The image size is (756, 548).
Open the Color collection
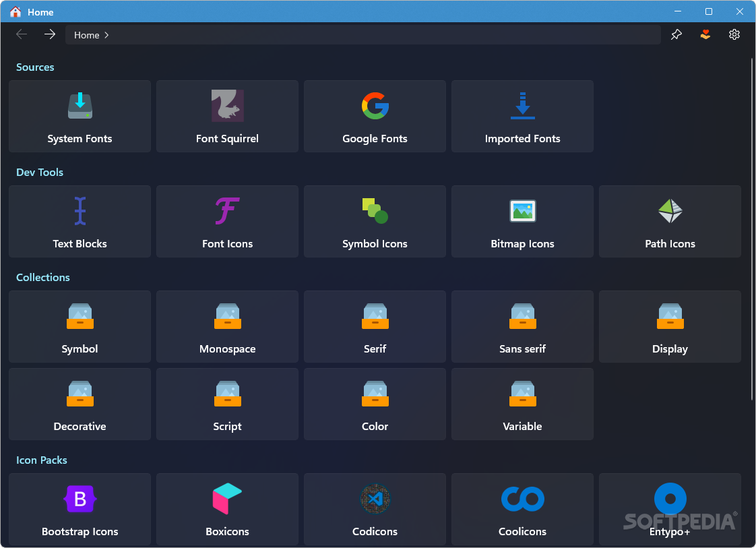(x=375, y=404)
